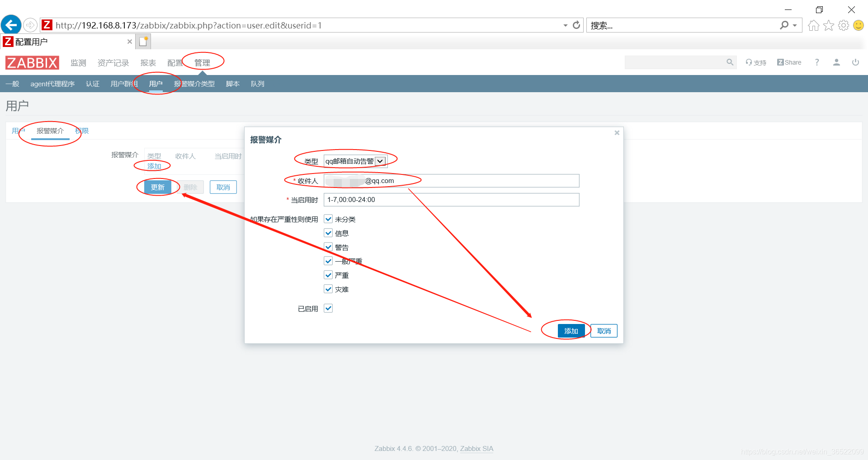Open the favorites star icon
The height and width of the screenshot is (460, 868).
coord(828,25)
